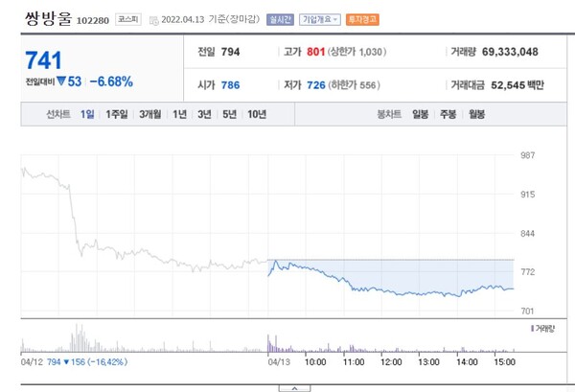Click the current price 741
Screen dimensions: 575x392
[x=43, y=60]
